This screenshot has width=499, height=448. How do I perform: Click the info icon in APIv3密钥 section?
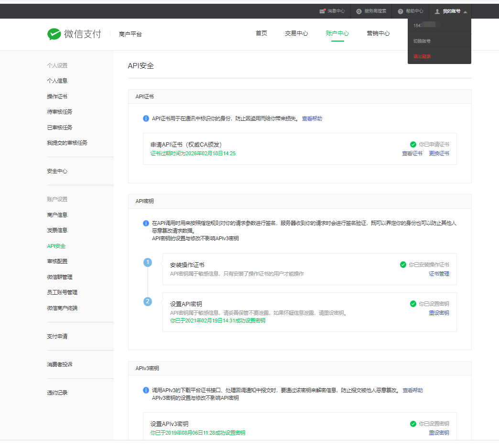(146, 390)
